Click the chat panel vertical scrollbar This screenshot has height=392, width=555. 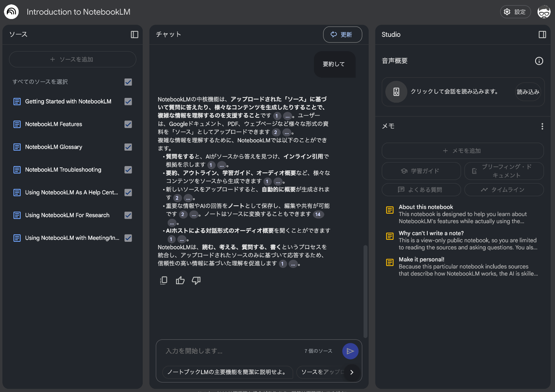366,291
